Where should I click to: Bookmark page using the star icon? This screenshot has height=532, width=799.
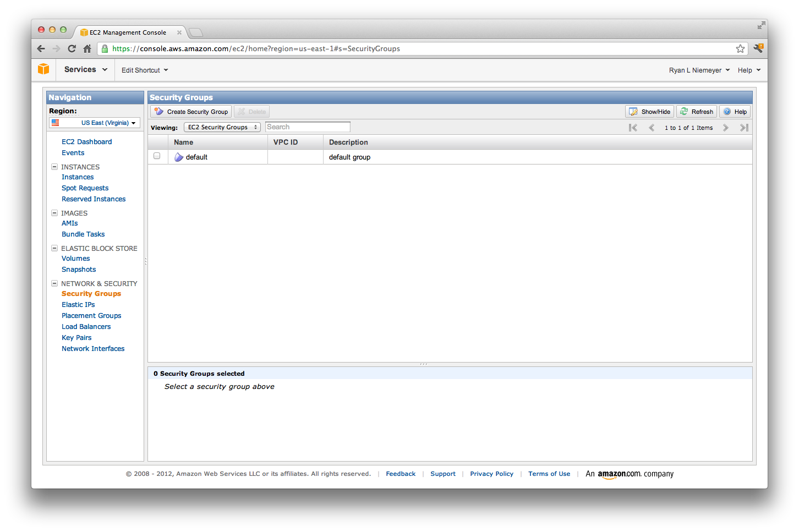pyautogui.click(x=740, y=48)
